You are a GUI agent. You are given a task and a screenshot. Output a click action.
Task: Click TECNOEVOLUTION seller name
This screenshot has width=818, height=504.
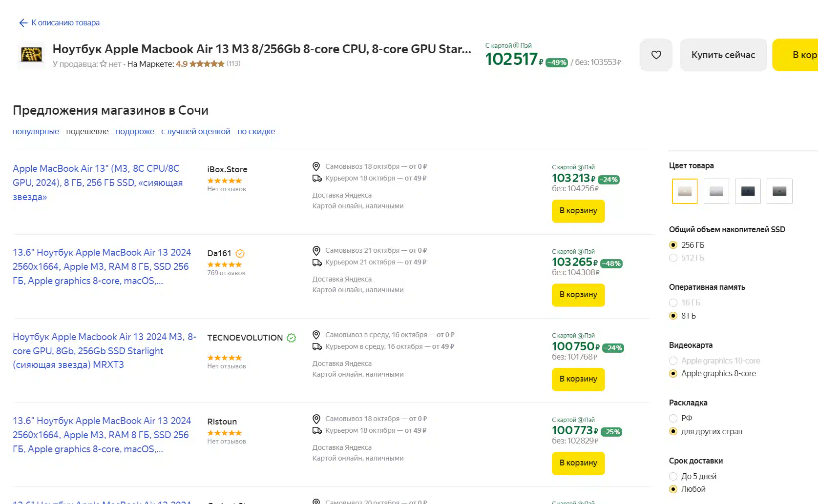(x=245, y=338)
